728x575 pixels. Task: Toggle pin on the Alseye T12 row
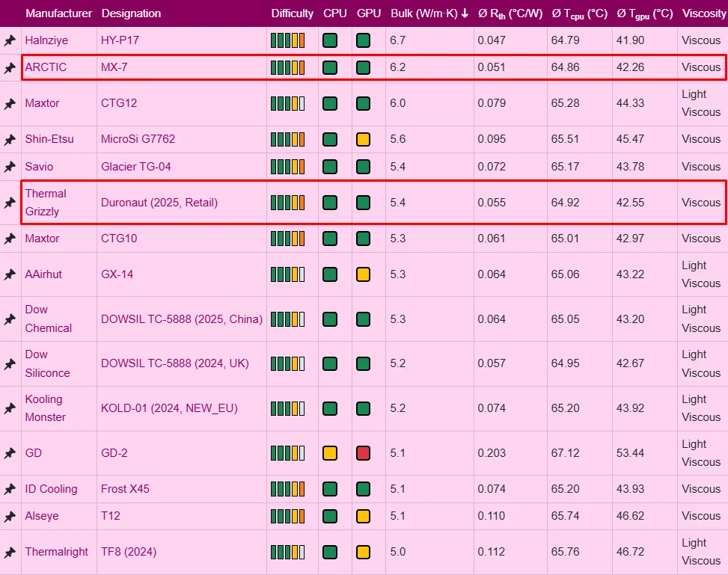pos(10,516)
